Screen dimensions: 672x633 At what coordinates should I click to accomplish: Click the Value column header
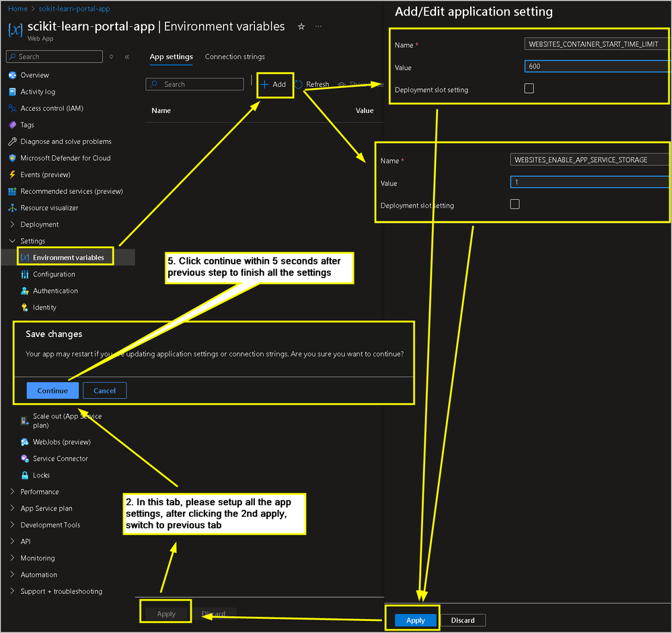[x=365, y=110]
